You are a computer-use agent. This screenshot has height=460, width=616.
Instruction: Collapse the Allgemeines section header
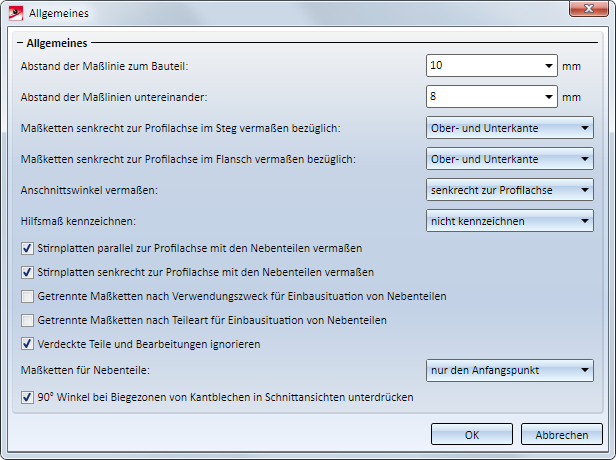click(20, 43)
